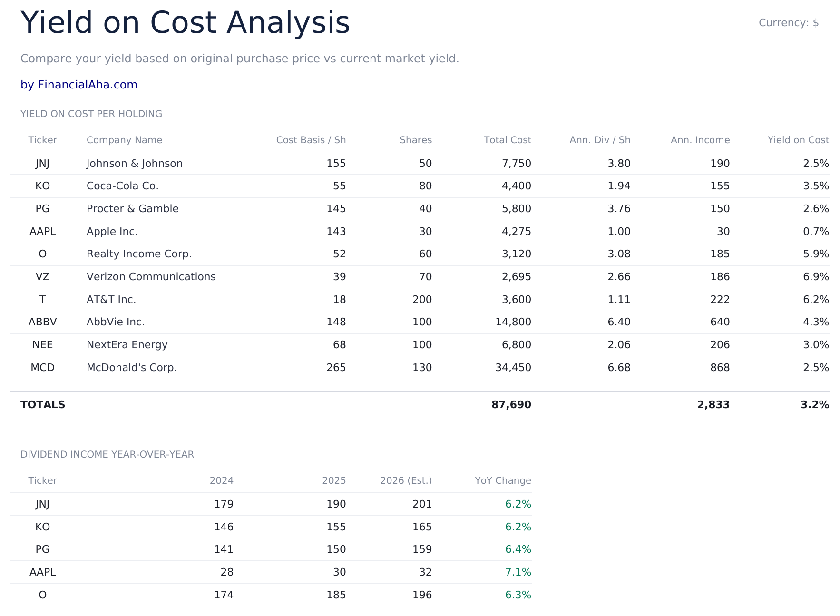
Task: Click the 5.9% yield on cost cell
Action: coord(816,254)
